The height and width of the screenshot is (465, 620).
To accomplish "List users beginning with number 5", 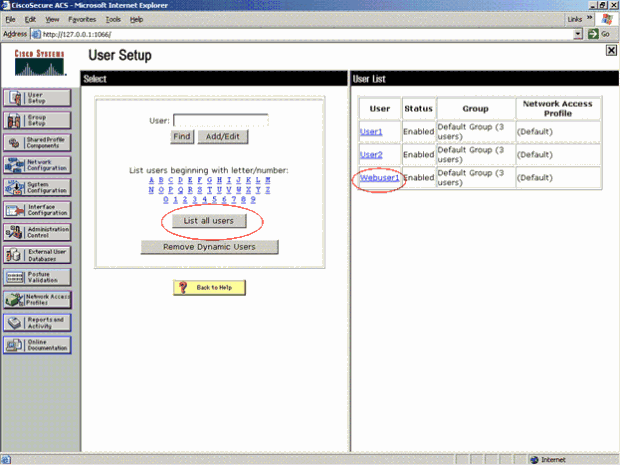I will (x=214, y=200).
